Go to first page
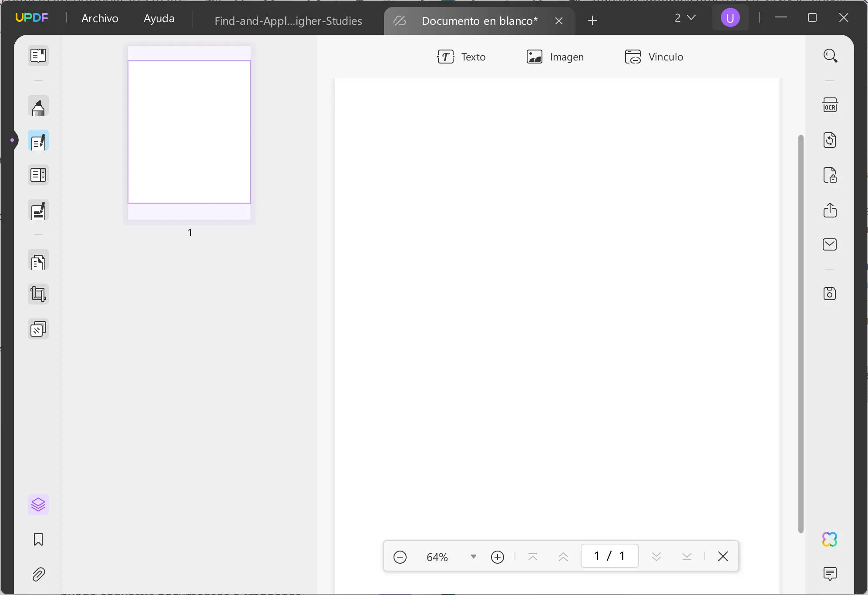 (x=532, y=557)
